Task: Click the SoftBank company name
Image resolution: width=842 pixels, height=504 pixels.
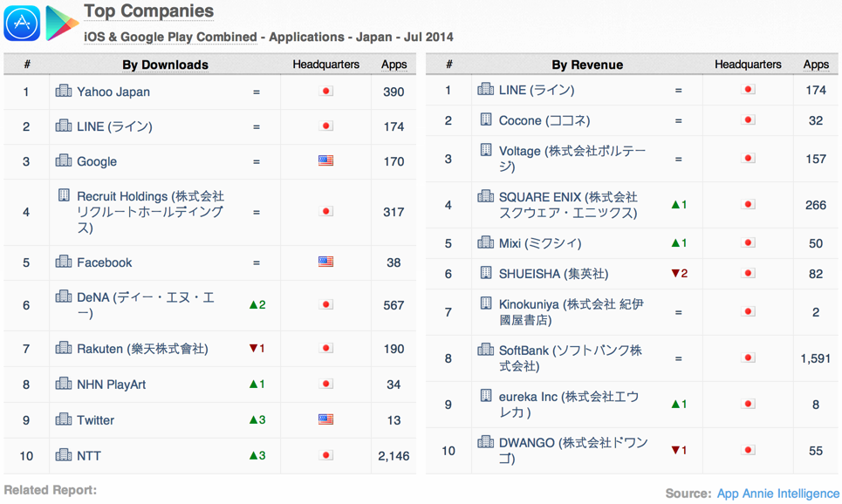Action: point(571,358)
